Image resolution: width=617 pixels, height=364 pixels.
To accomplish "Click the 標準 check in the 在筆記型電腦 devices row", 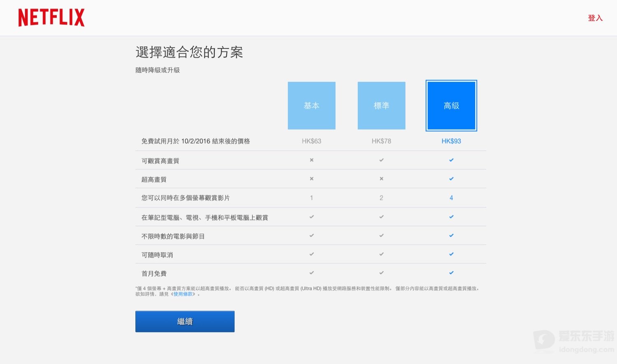I will click(381, 217).
